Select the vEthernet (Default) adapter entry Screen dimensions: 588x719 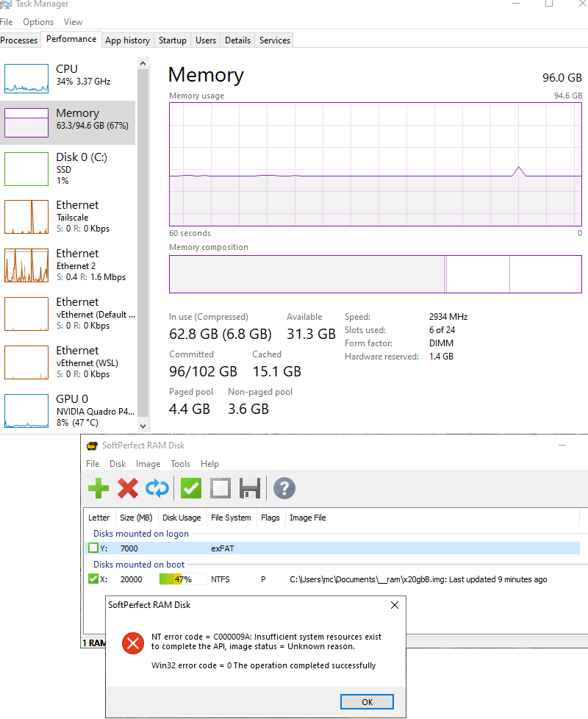[x=68, y=314]
